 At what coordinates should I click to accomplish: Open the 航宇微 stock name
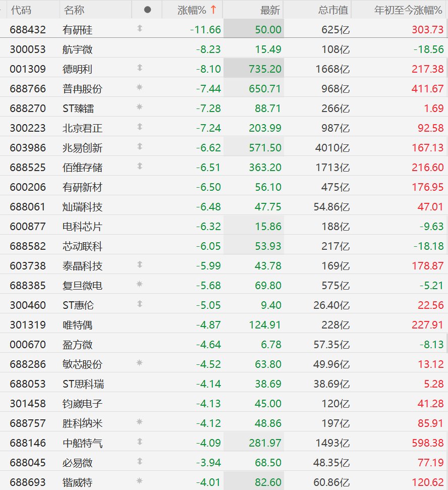point(78,49)
